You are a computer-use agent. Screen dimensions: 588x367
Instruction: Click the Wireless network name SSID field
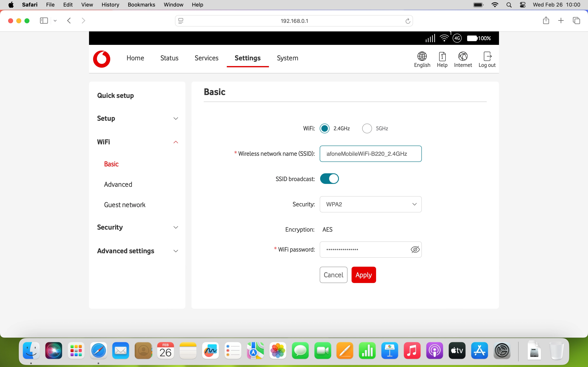pos(370,154)
